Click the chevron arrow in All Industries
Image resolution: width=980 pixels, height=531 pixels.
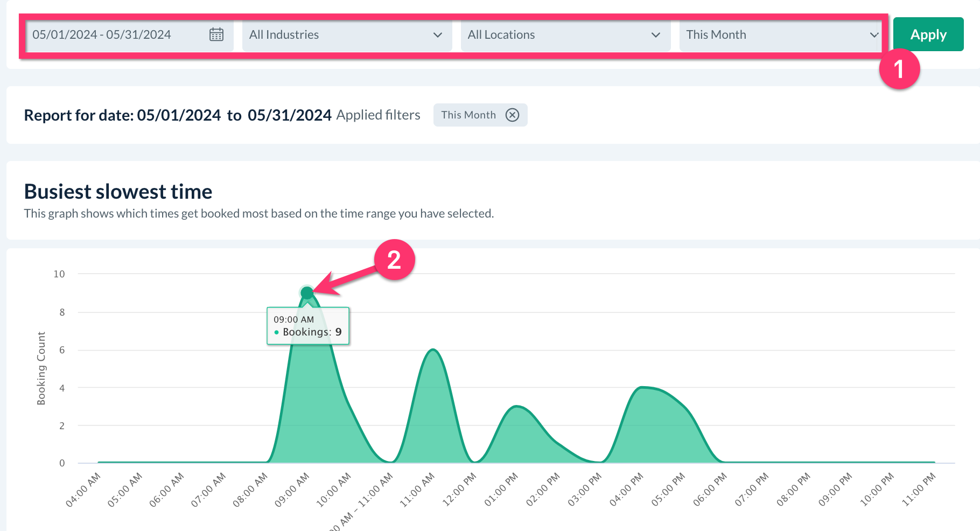[x=437, y=35]
